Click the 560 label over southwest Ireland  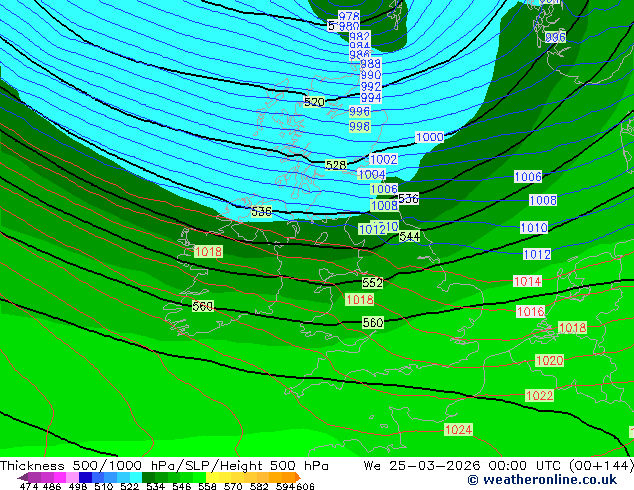coord(203,306)
